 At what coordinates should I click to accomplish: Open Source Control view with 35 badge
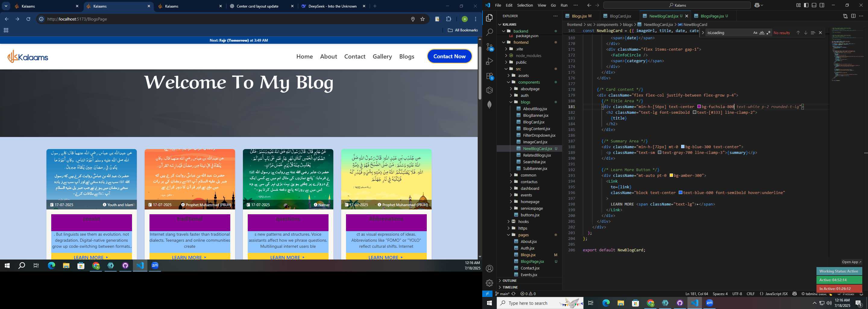(x=489, y=47)
